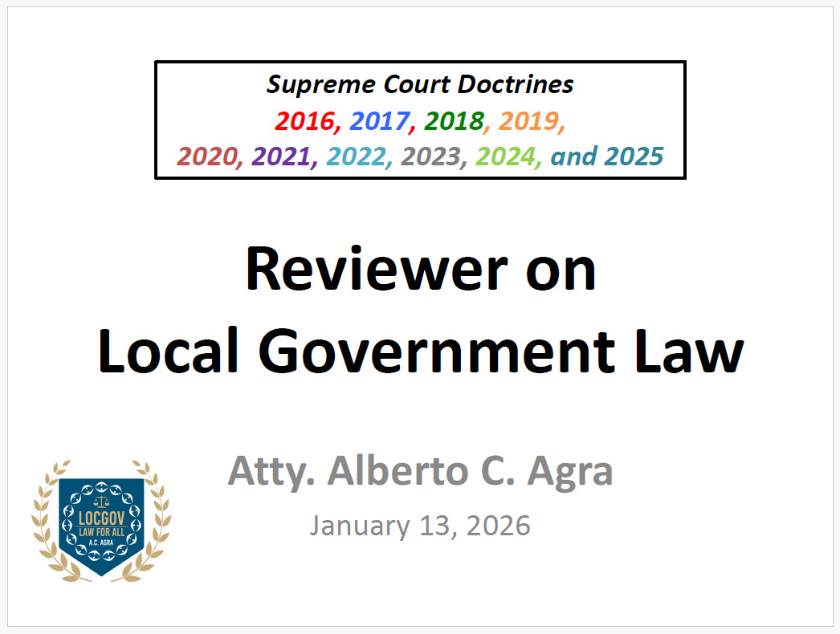Select the Supreme Court Doctrines heading
This screenshot has height=634, width=840.
point(420,84)
